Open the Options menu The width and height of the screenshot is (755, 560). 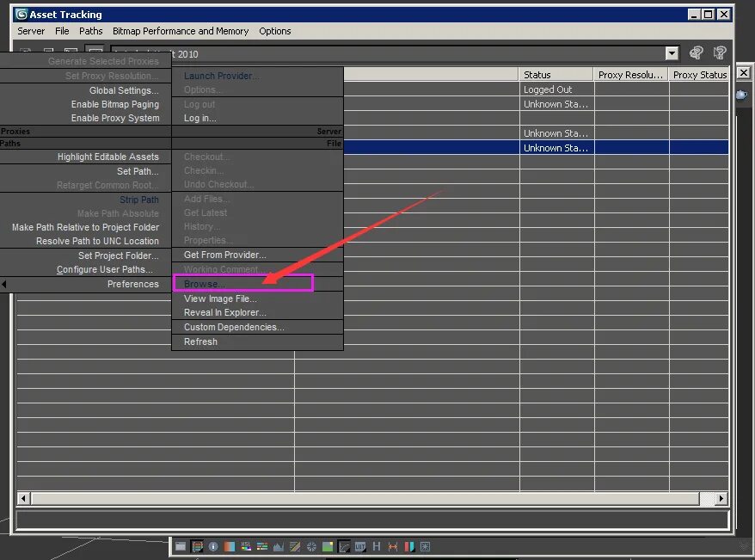point(274,31)
